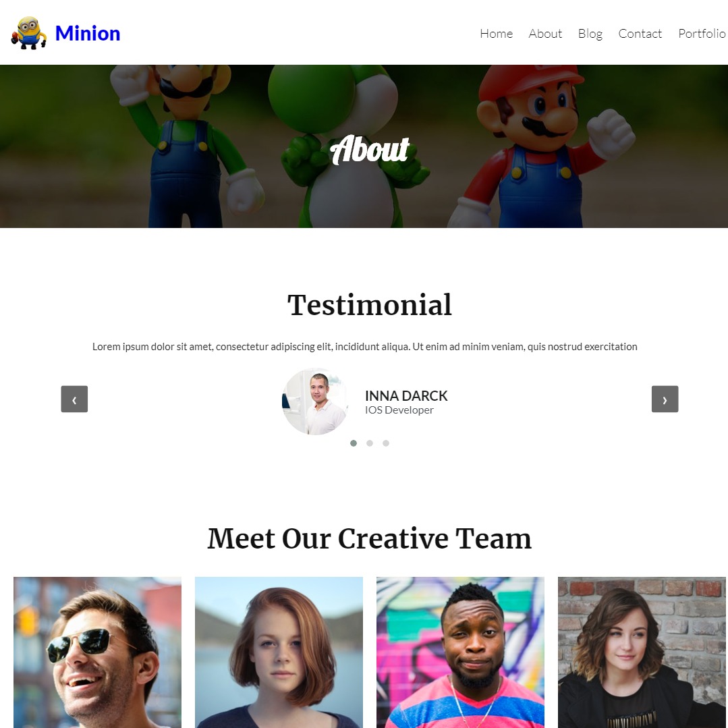728x728 pixels.
Task: Advance to next testimonial with right arrow
Action: tap(665, 399)
